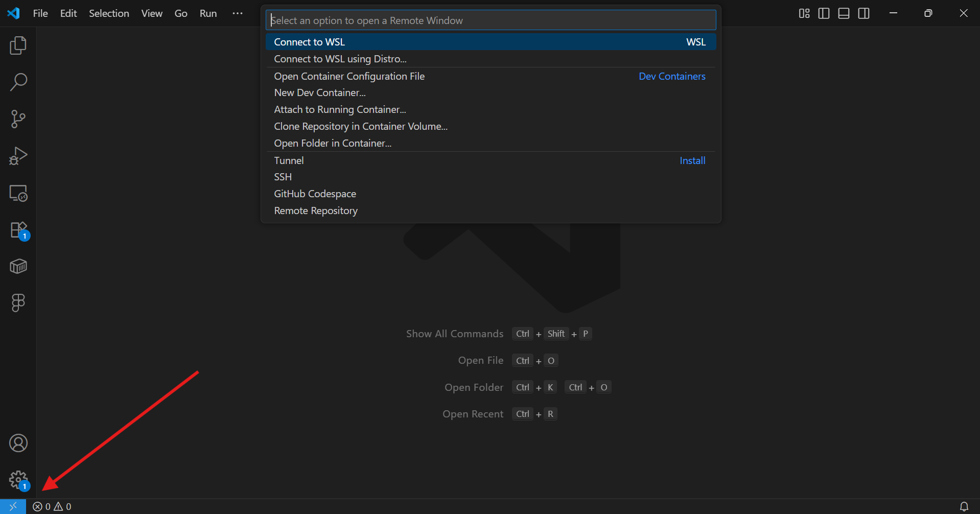
Task: Open the File menu
Action: (40, 13)
